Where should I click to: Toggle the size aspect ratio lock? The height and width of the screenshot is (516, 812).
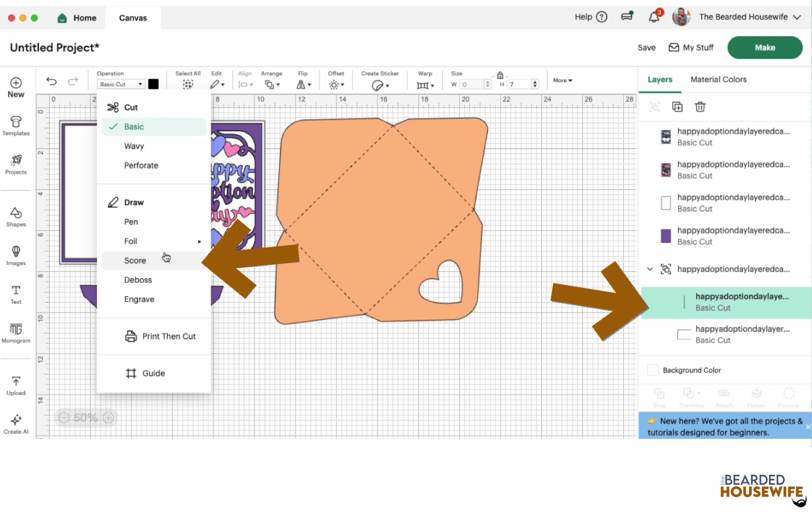(500, 75)
